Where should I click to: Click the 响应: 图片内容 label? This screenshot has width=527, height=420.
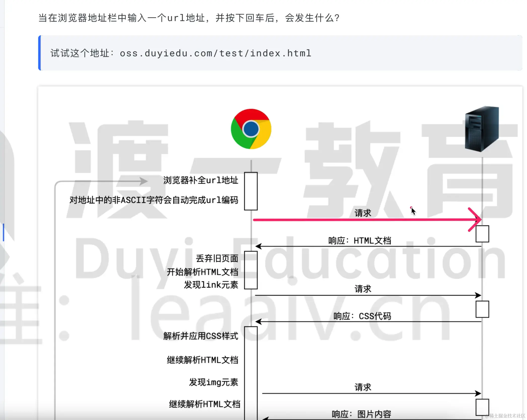click(361, 414)
